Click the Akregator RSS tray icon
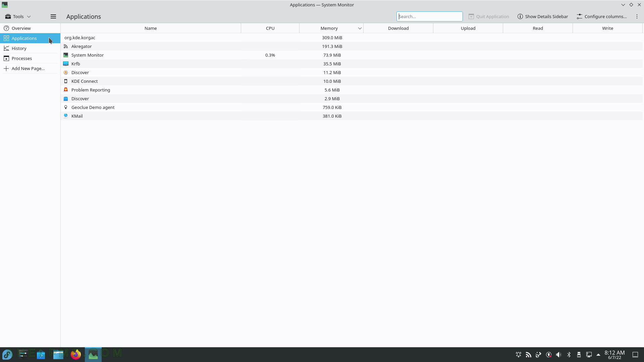Image resolution: width=644 pixels, height=362 pixels. click(529, 355)
